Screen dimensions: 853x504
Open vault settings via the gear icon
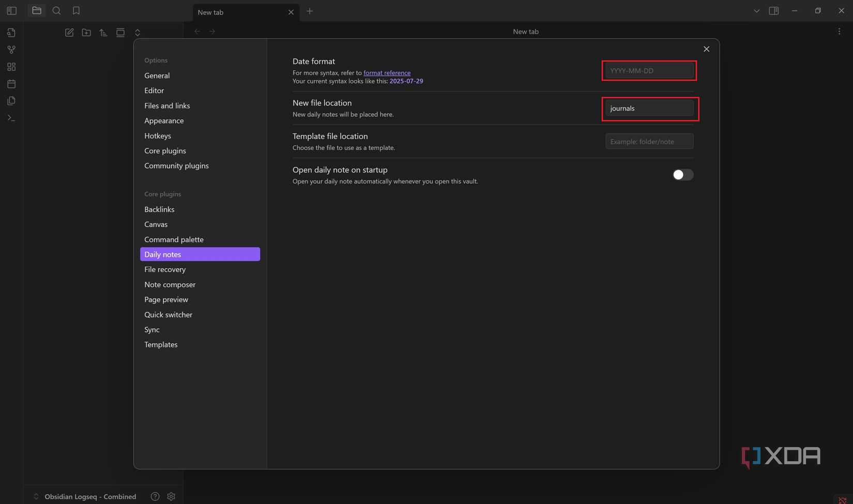(171, 496)
